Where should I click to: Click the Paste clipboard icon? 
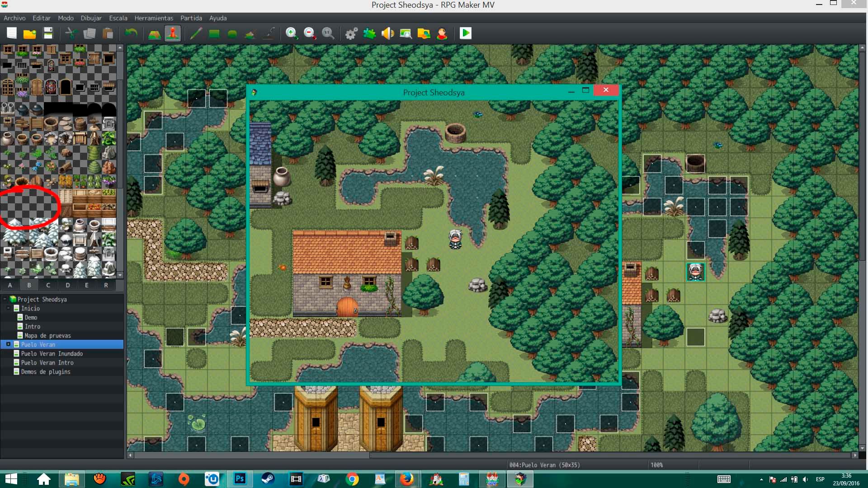pyautogui.click(x=108, y=33)
